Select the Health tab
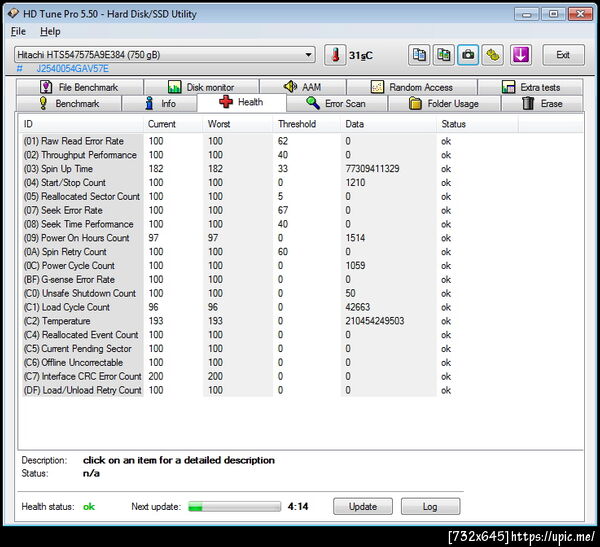600x547 pixels. coord(241,102)
